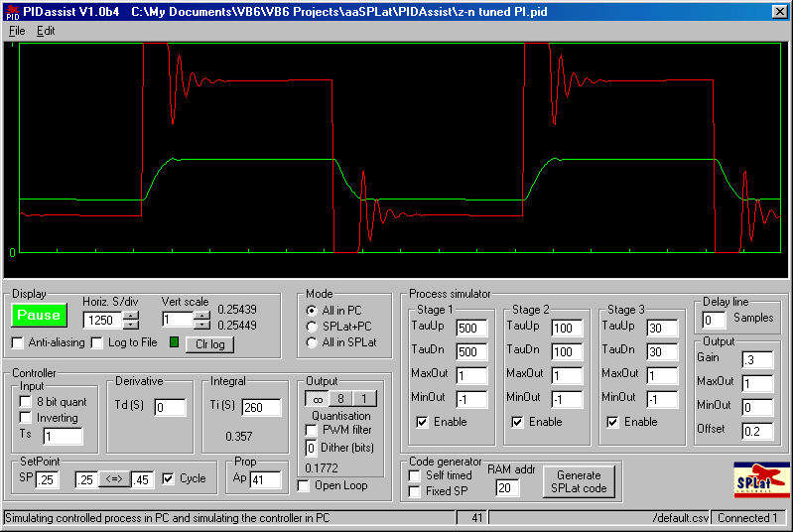Tick the Open Loop checkbox
Image resolution: width=793 pixels, height=532 pixels.
(304, 485)
